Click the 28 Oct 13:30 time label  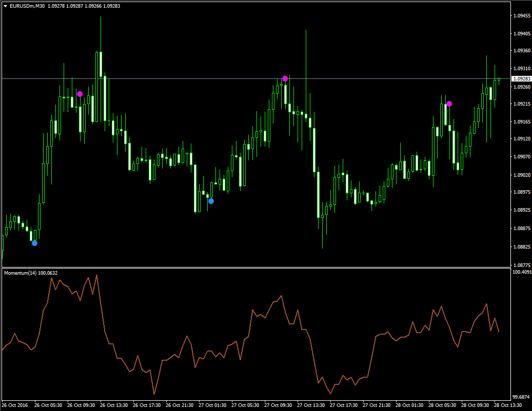pos(508,405)
